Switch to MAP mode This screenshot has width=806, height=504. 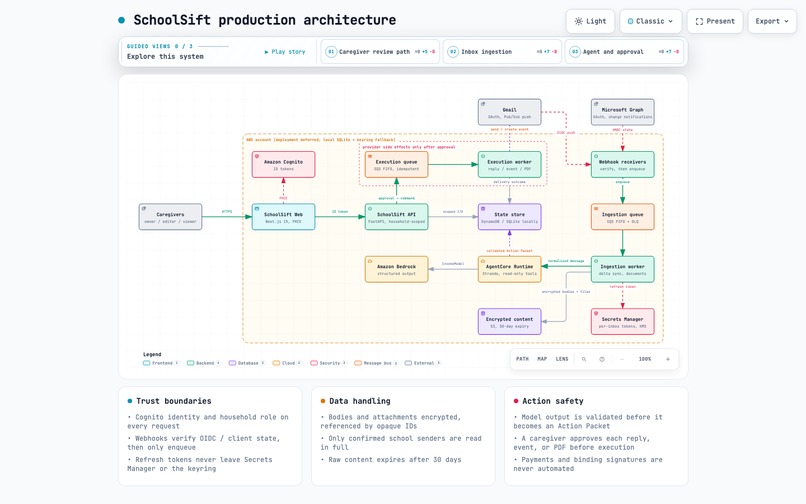pyautogui.click(x=542, y=359)
